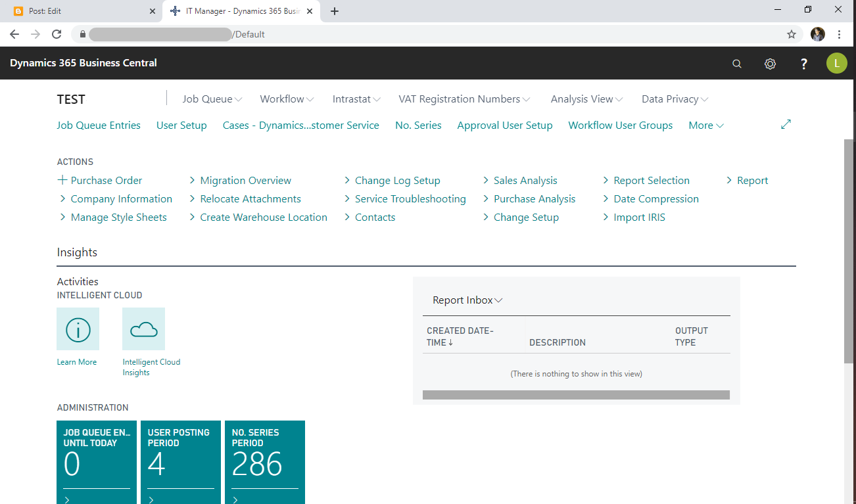Open Contacts action
This screenshot has height=504, width=856.
369,218
